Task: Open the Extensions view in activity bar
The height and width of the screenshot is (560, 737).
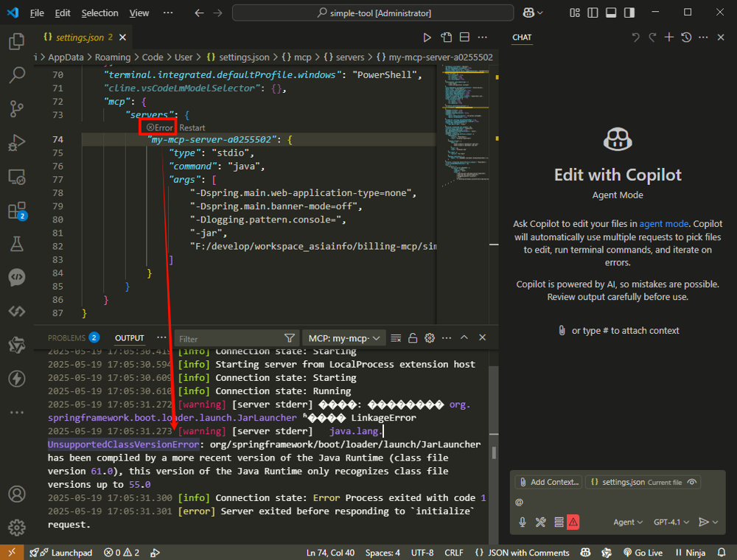Action: [16, 211]
